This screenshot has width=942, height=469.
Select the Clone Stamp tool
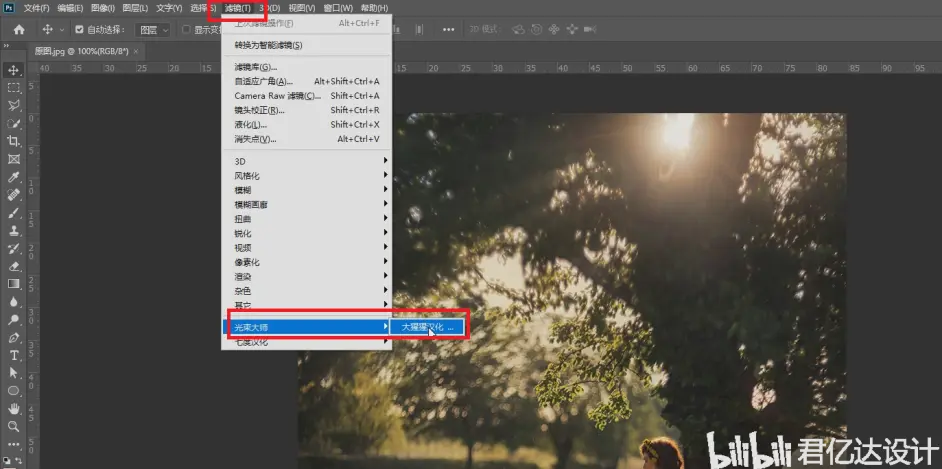(13, 231)
